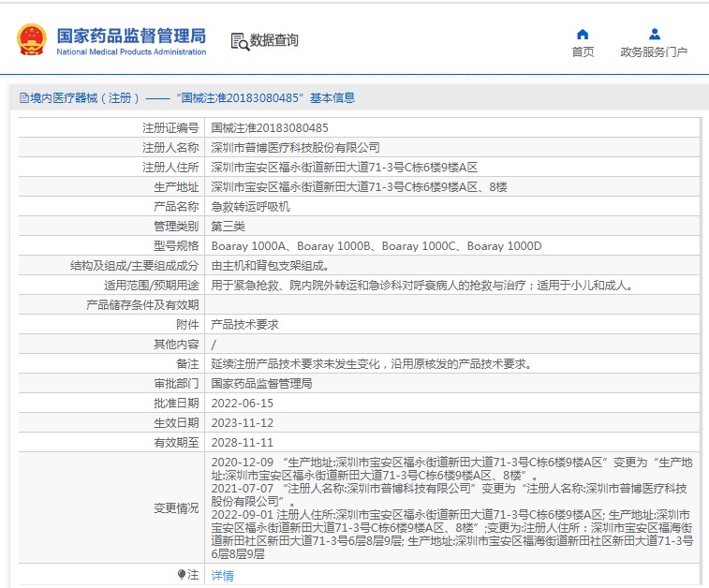Click the 首页 home icon

(583, 35)
